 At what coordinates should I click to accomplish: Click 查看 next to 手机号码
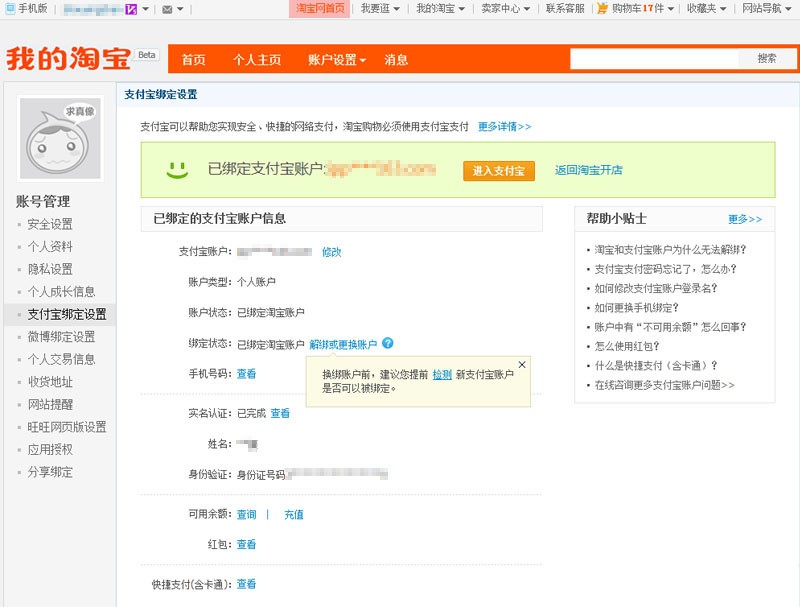tap(246, 374)
